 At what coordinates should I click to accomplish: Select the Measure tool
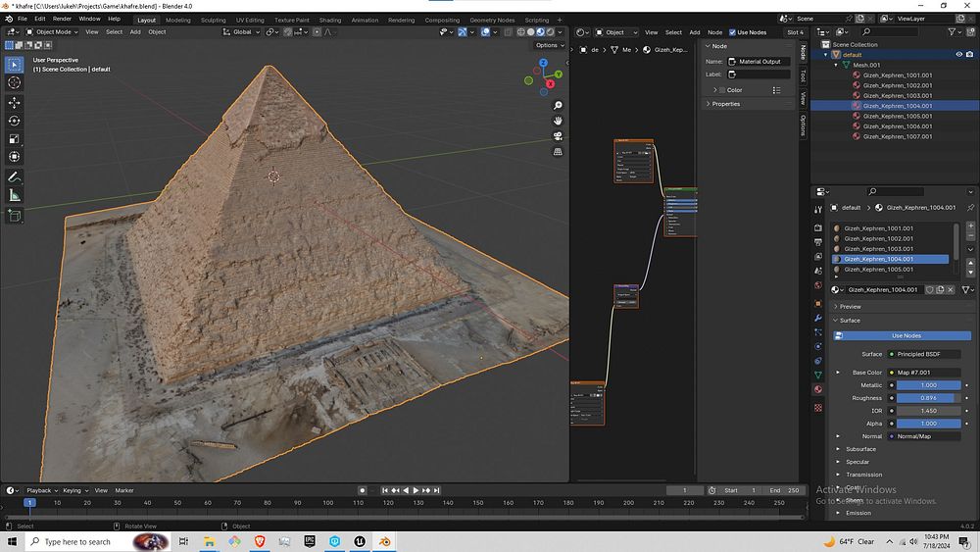(x=15, y=195)
